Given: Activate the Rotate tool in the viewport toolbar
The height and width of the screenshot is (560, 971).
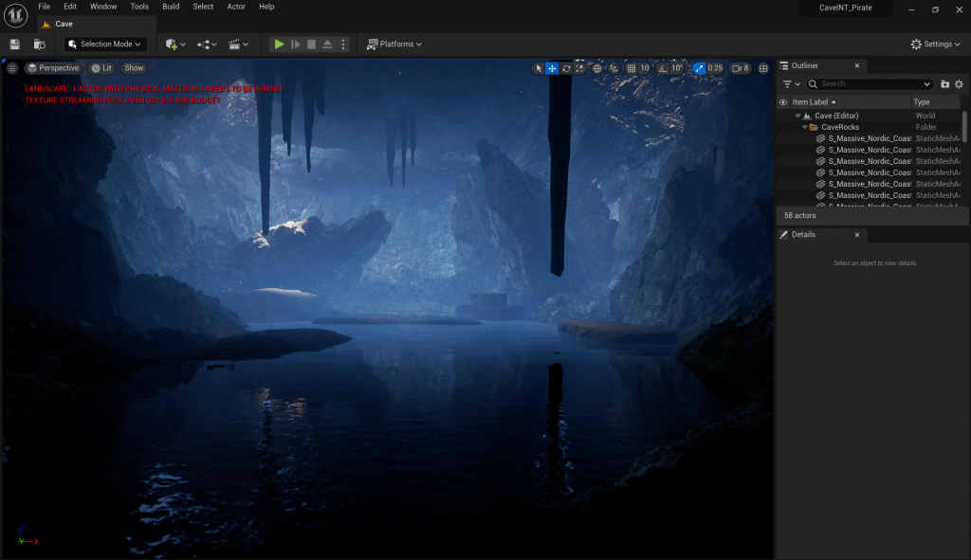Looking at the screenshot, I should point(566,68).
